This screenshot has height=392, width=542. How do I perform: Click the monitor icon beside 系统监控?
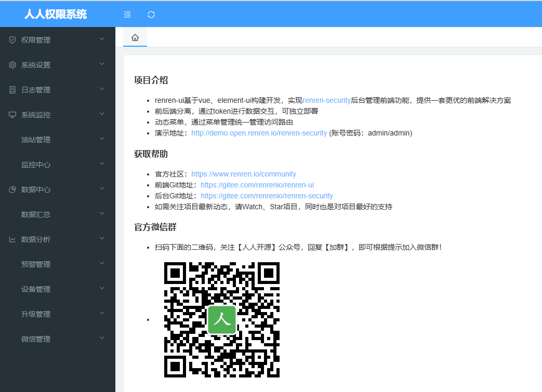(x=12, y=115)
